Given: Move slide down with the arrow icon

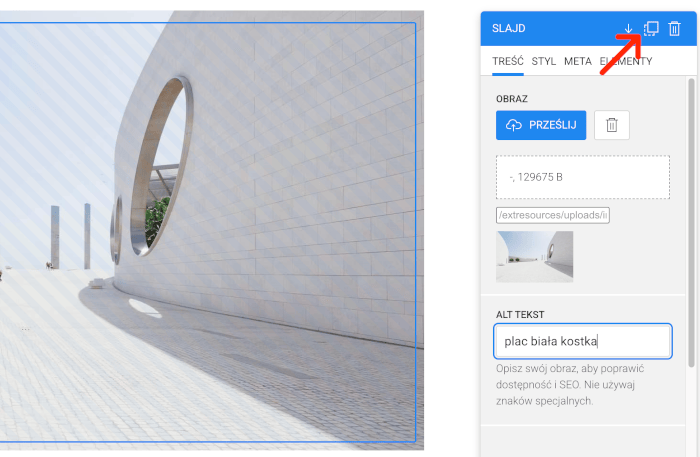Looking at the screenshot, I should click(x=628, y=29).
